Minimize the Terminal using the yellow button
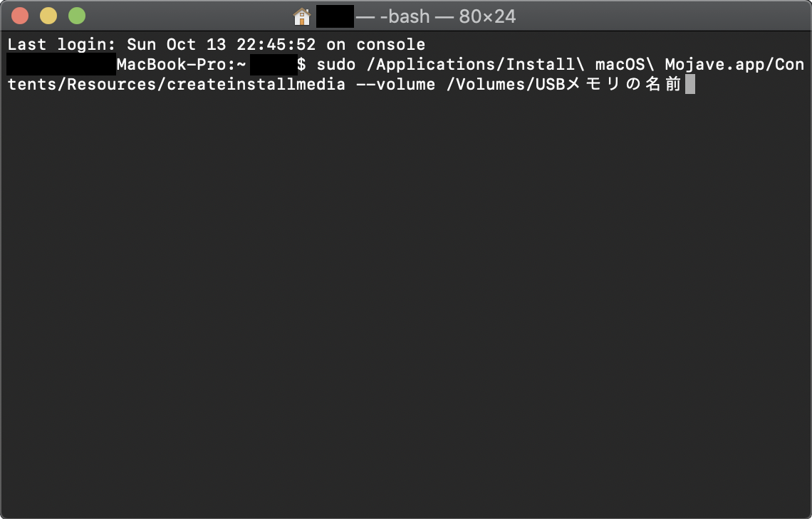Screen dimensions: 812x519 click(x=48, y=16)
